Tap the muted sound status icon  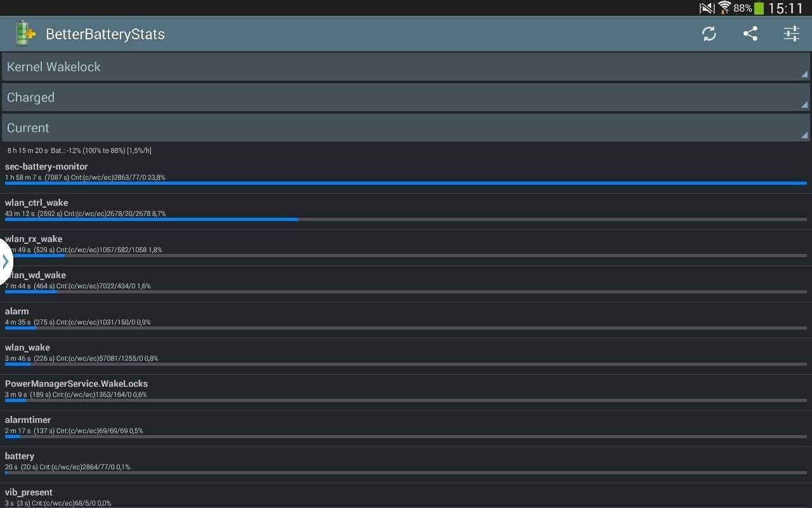point(707,8)
